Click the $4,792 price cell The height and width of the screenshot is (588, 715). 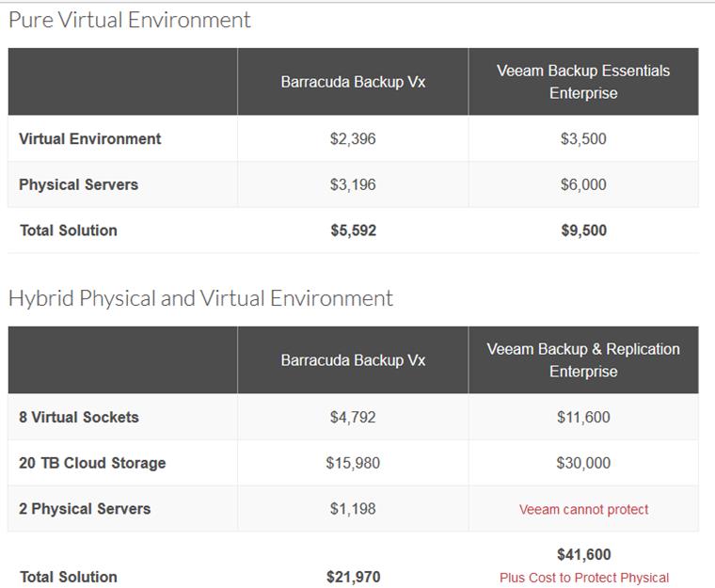pyautogui.click(x=353, y=418)
